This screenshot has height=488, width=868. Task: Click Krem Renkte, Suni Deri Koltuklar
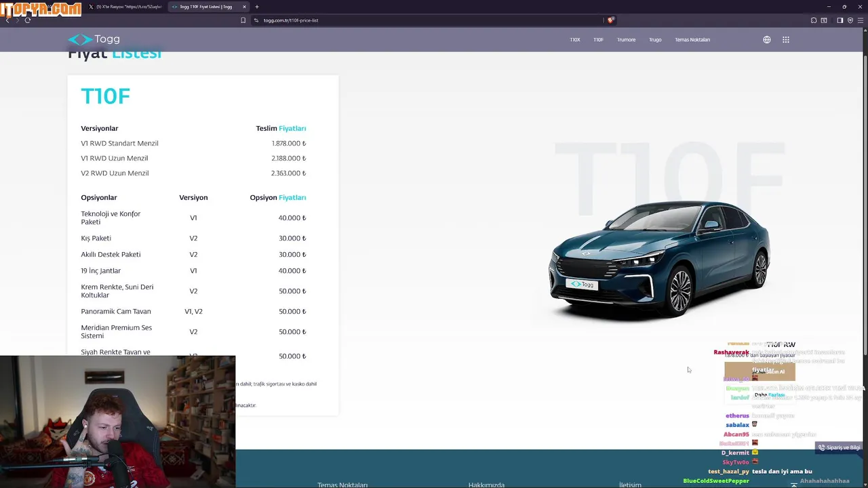coord(117,291)
